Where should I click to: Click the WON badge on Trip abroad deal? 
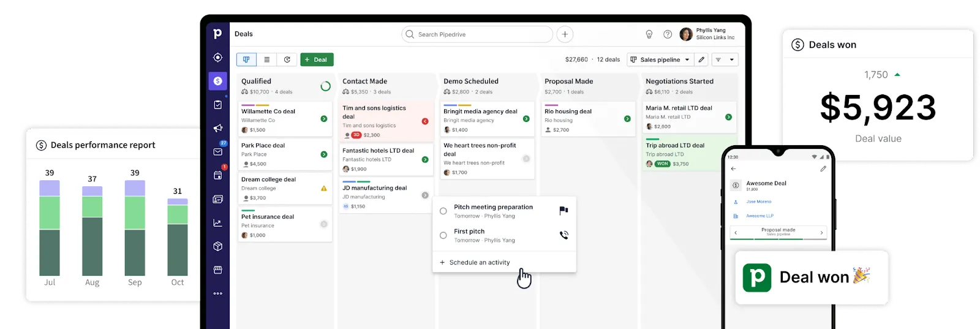pyautogui.click(x=663, y=164)
